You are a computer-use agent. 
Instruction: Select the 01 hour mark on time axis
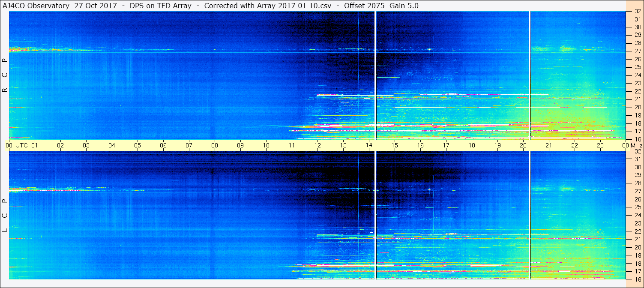(x=35, y=145)
